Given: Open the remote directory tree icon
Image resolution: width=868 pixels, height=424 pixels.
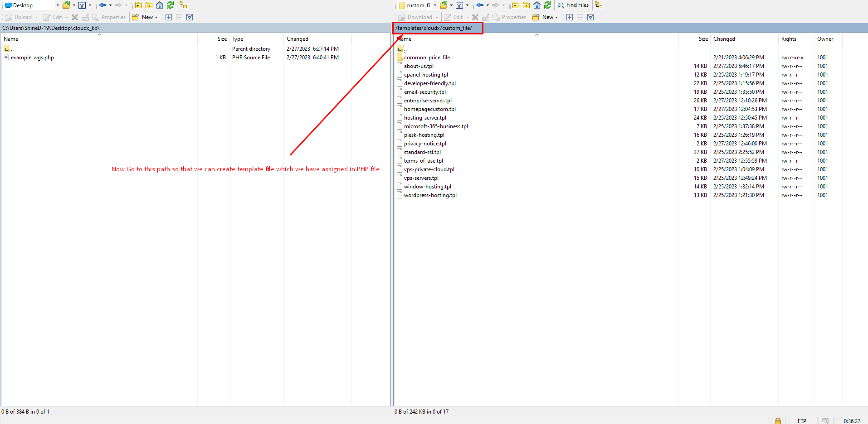Looking at the screenshot, I should (x=599, y=5).
